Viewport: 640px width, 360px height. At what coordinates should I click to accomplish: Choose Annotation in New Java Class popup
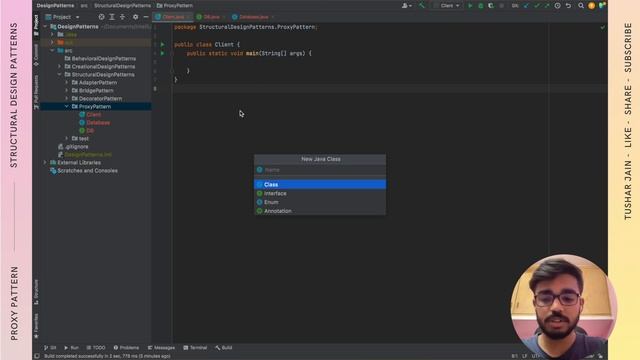tap(320, 211)
